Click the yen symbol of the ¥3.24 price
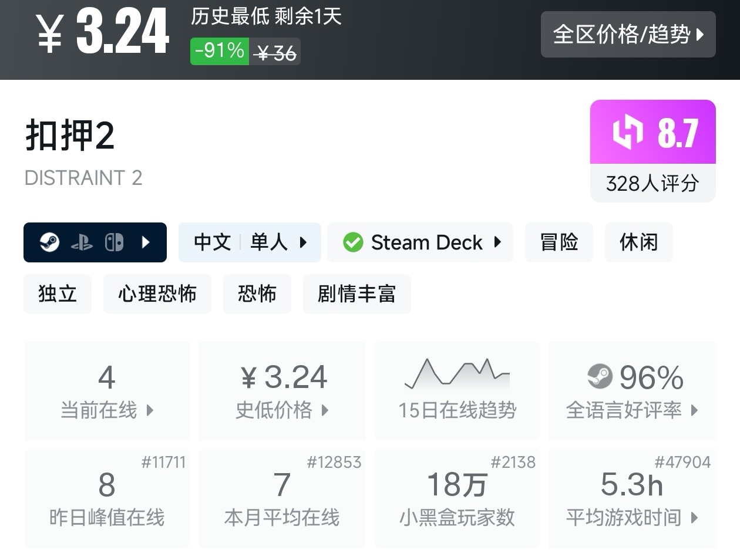The image size is (740, 560). point(50,34)
